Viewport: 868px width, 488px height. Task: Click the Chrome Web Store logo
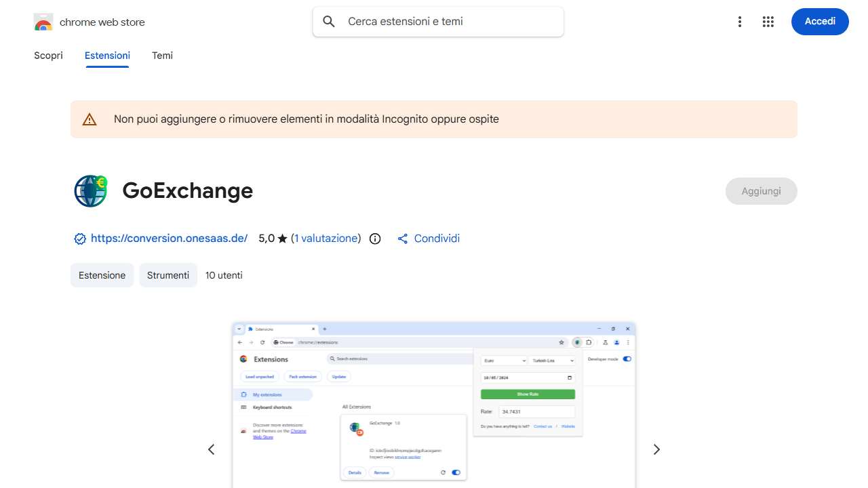(x=43, y=21)
